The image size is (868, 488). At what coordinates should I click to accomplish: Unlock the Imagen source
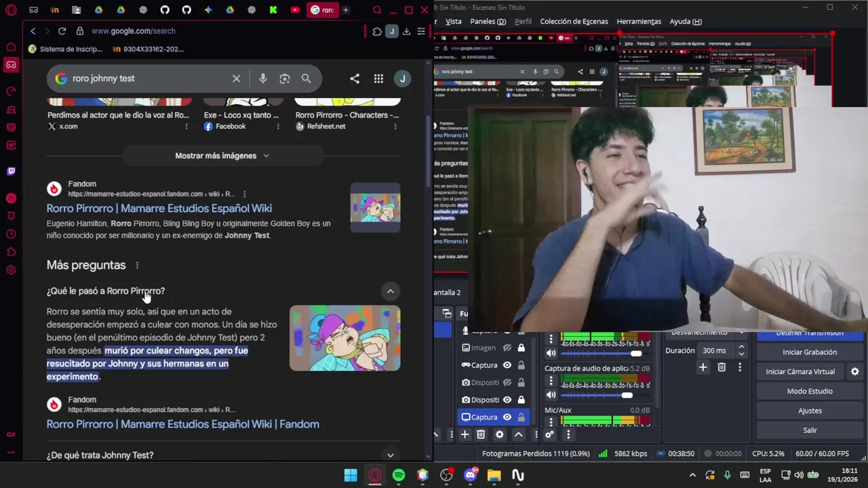coord(521,348)
